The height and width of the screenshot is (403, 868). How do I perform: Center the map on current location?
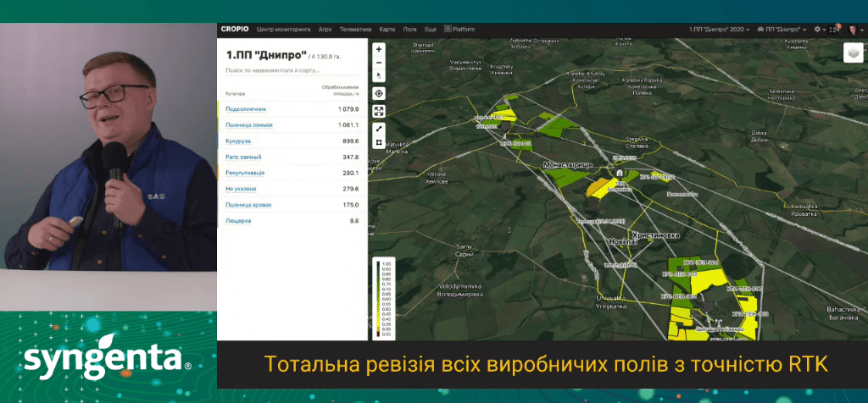point(379,93)
